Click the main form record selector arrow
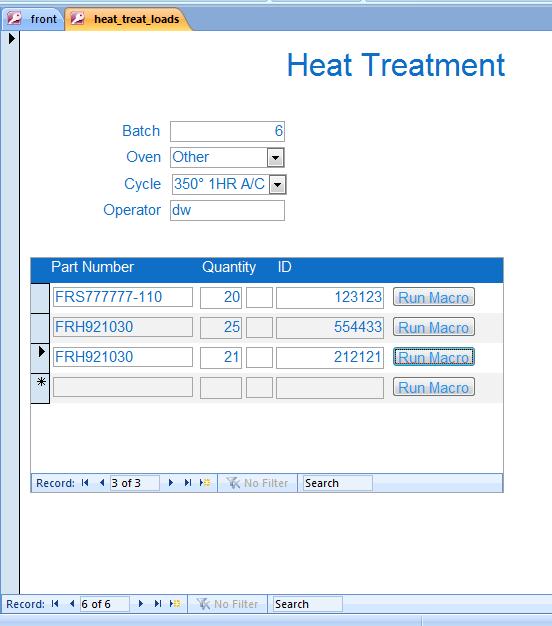The width and height of the screenshot is (552, 626). [12, 39]
